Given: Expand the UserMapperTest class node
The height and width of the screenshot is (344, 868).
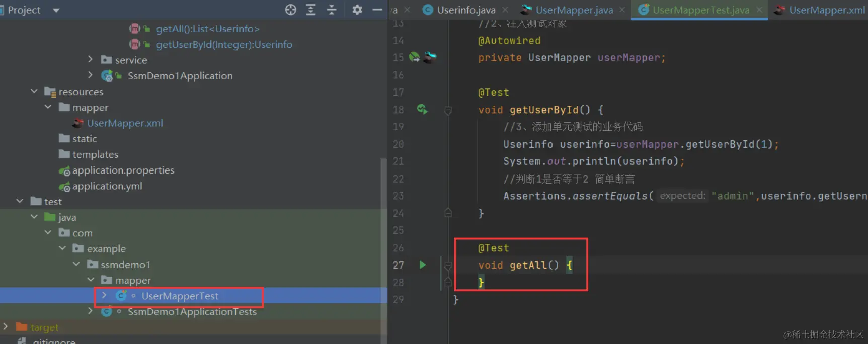Looking at the screenshot, I should 104,295.
